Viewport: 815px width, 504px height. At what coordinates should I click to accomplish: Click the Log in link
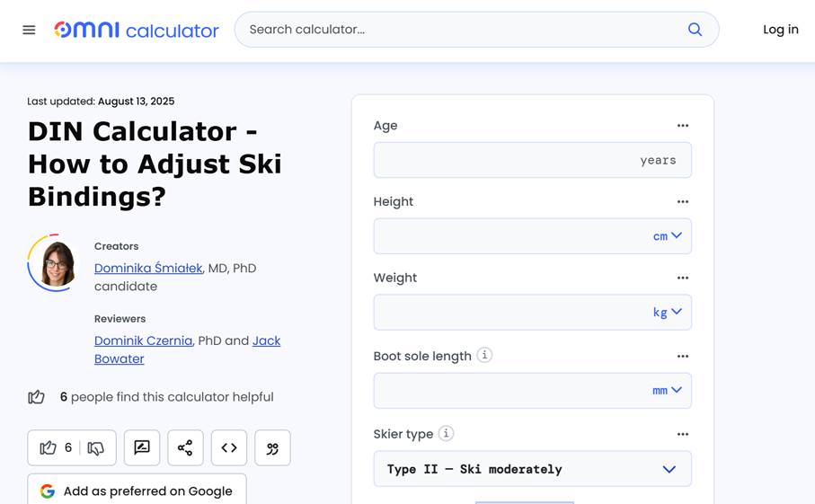tap(781, 30)
